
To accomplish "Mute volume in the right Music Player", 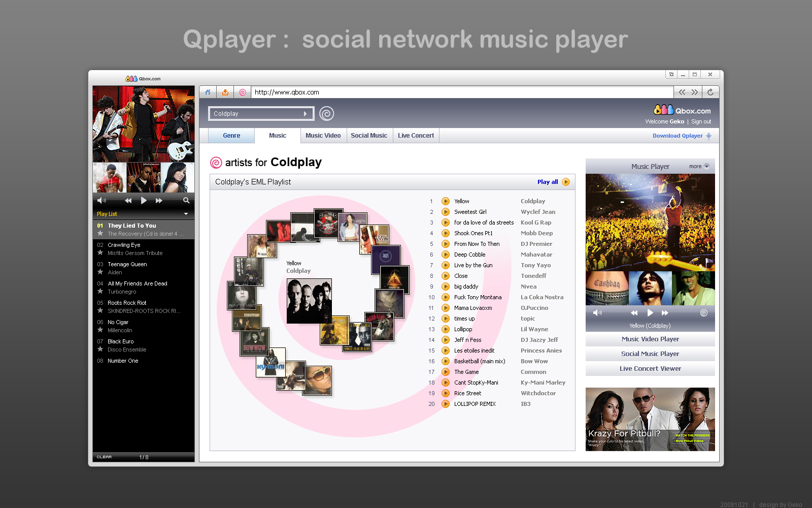I will coord(597,313).
